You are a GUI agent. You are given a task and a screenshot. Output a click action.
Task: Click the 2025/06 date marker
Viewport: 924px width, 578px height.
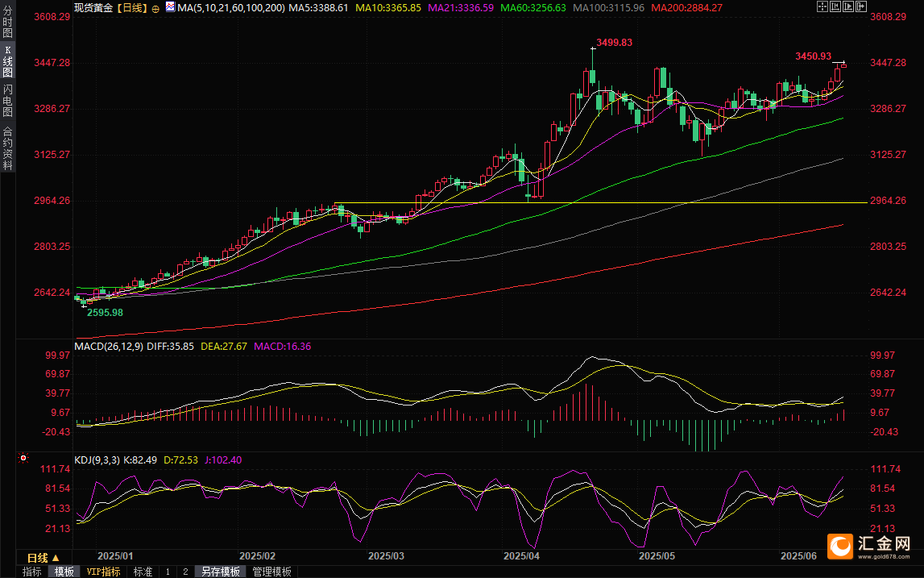click(798, 555)
